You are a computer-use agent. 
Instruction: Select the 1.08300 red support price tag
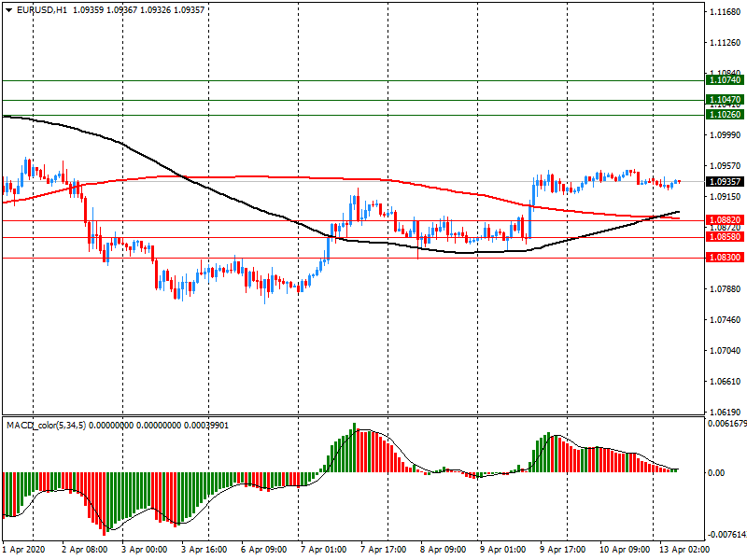click(x=725, y=257)
